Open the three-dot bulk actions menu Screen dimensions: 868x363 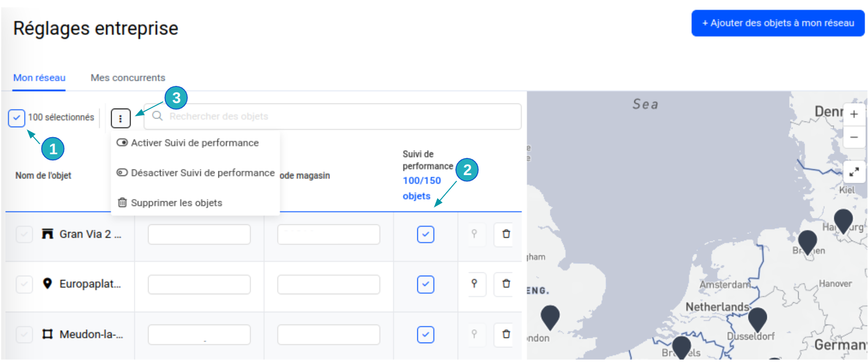tap(121, 118)
